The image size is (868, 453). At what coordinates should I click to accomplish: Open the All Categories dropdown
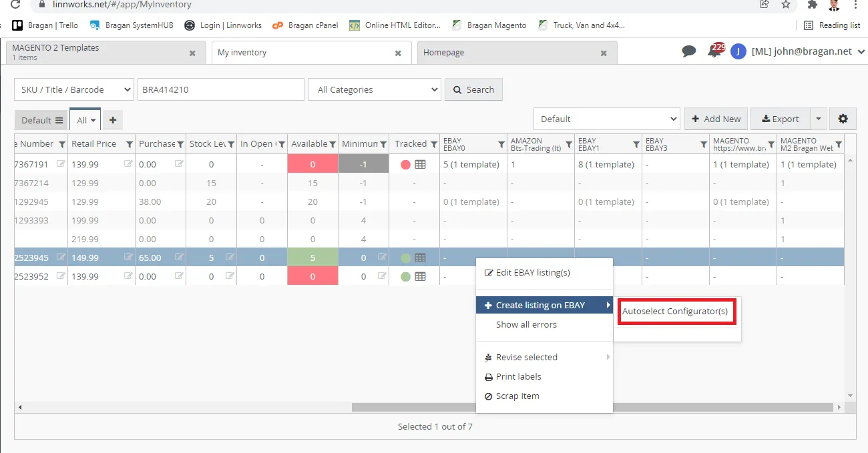375,89
